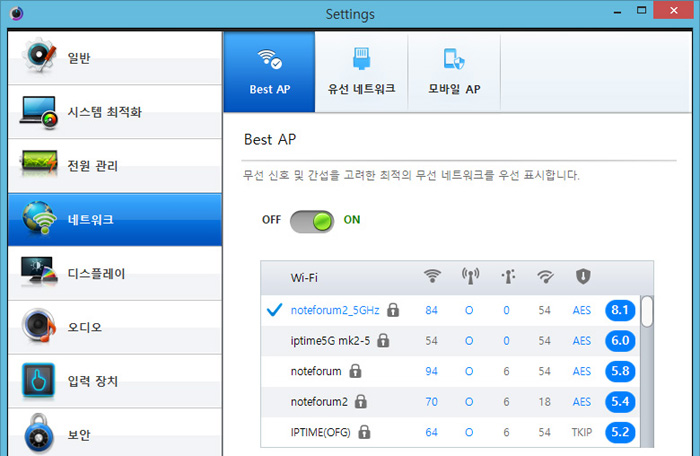Click the 입력 장치 touch icon
The image size is (700, 456).
(39, 380)
